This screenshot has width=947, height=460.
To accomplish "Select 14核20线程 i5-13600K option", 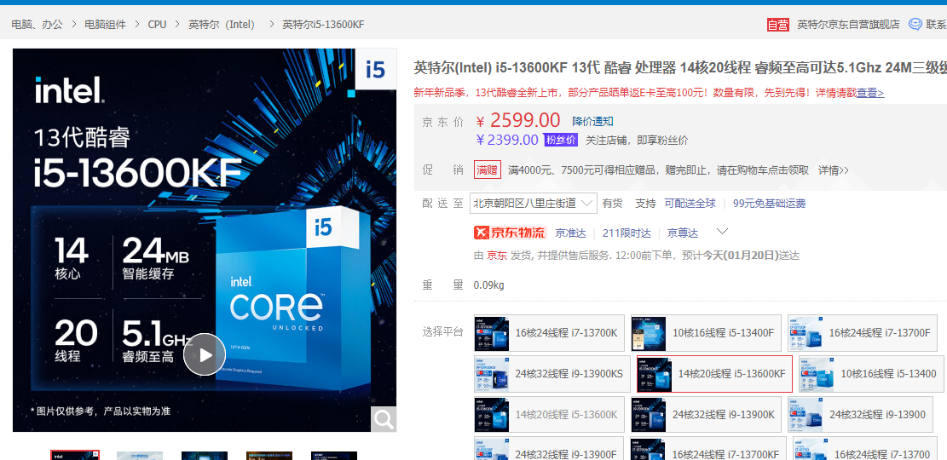I will point(549,415).
